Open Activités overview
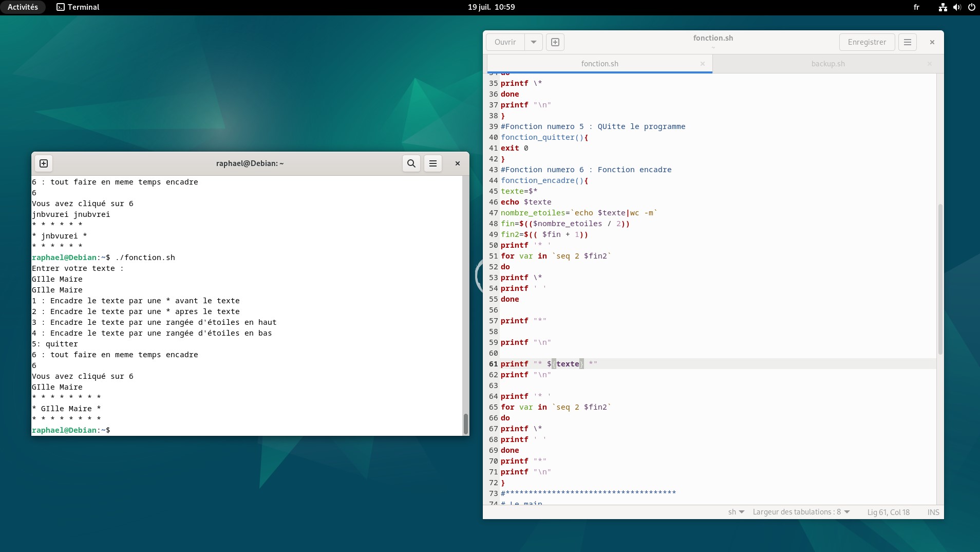 click(23, 7)
